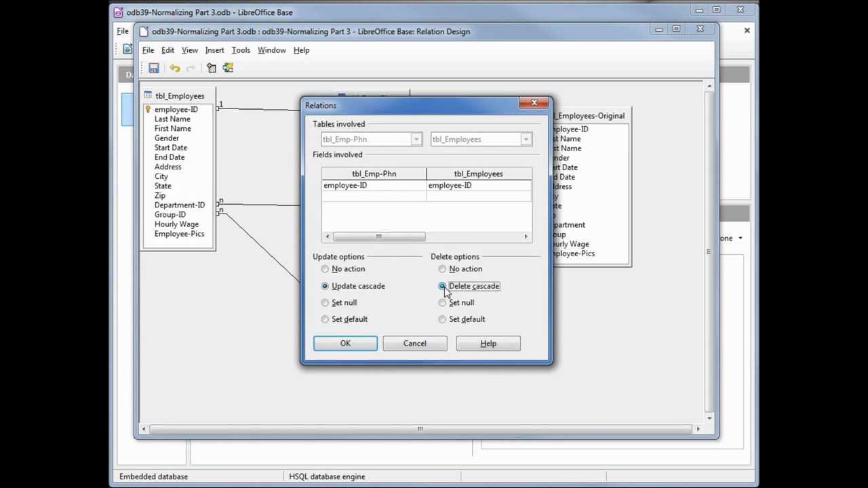The width and height of the screenshot is (868, 488).
Task: Click employee-ID field in tbl_Employees table
Action: (176, 110)
